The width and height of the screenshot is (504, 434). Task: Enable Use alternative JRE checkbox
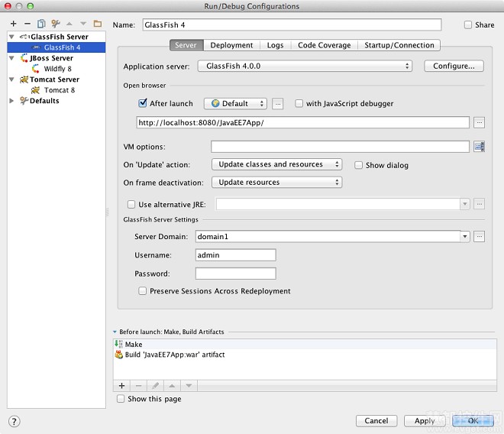click(131, 205)
